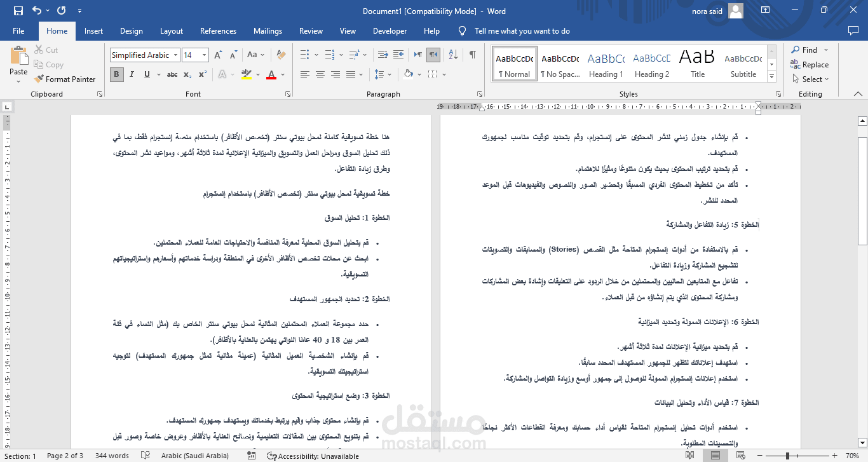The image size is (868, 462).
Task: Shrink font size with the smaller A icon
Action: [233, 55]
